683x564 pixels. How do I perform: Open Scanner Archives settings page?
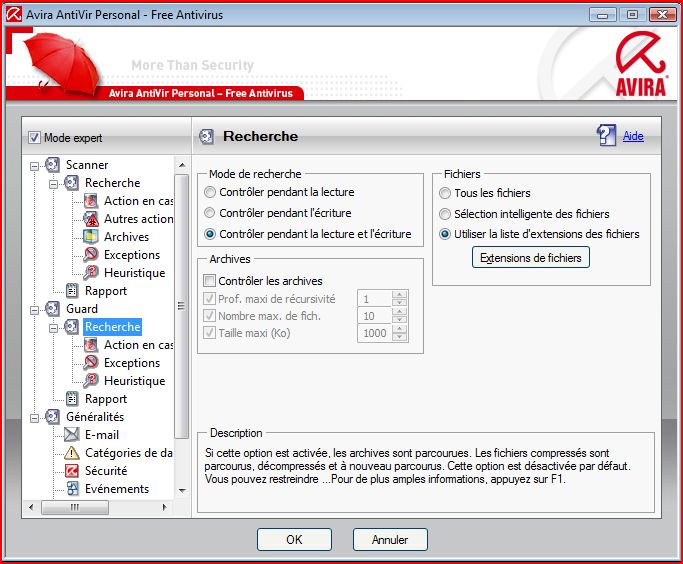[x=126, y=236]
